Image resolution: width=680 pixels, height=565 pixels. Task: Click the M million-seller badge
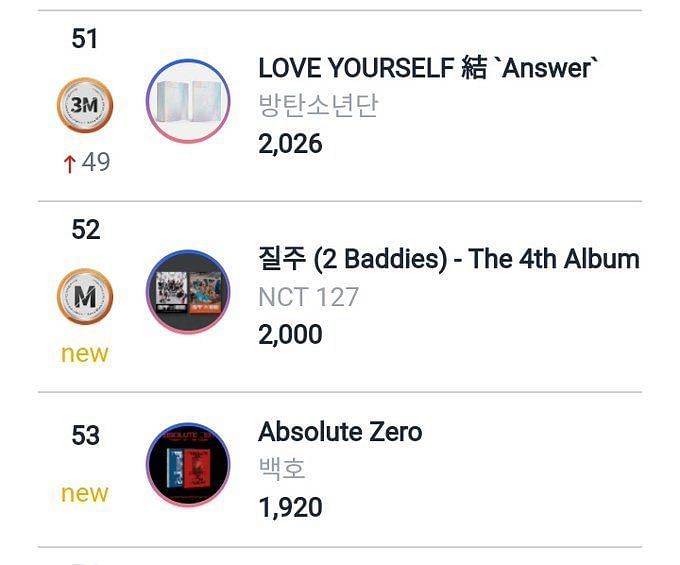(85, 297)
